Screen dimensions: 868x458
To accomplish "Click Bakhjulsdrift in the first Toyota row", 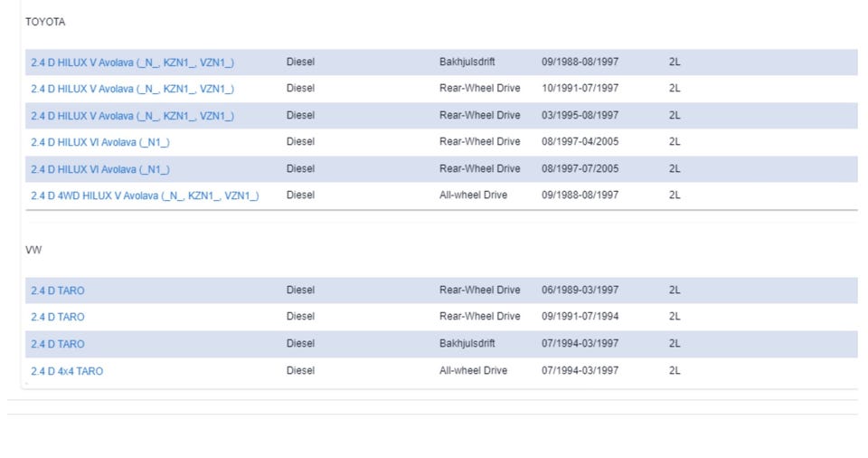I will (467, 62).
